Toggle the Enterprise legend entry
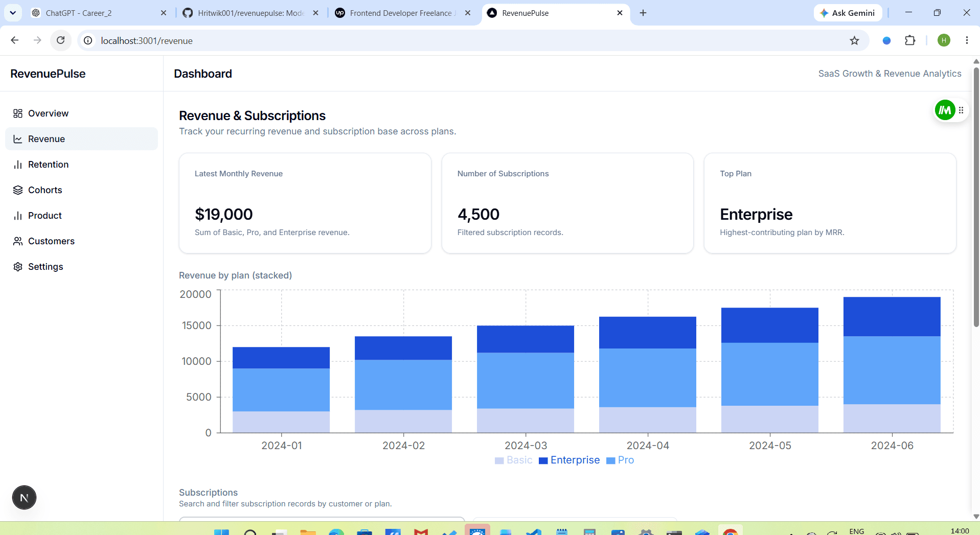 point(569,460)
